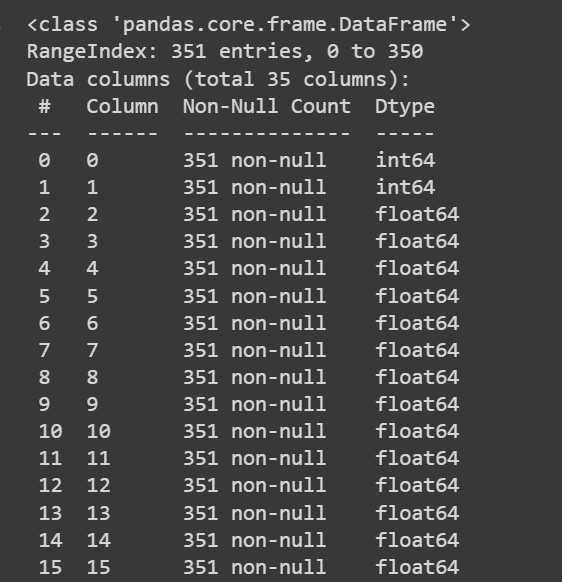Click column name 10 in row 10
562x582 pixels.
coord(99,431)
